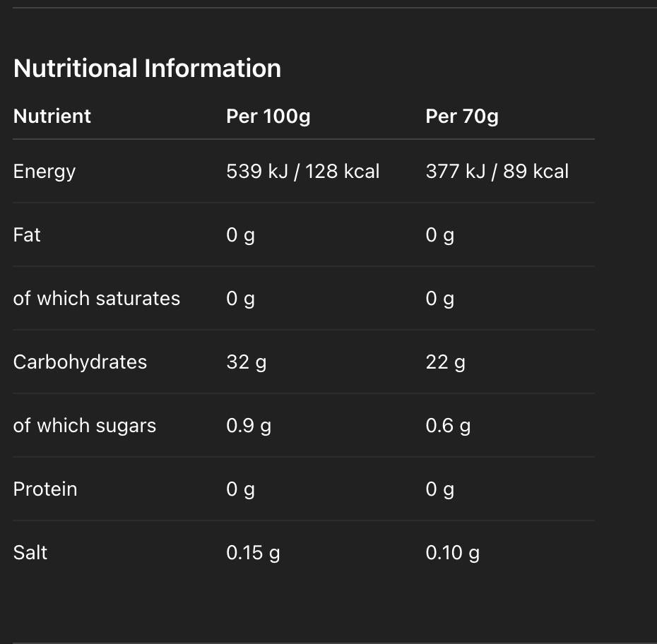Click the Per 100g column header
This screenshot has width=657, height=644.
coord(268,116)
